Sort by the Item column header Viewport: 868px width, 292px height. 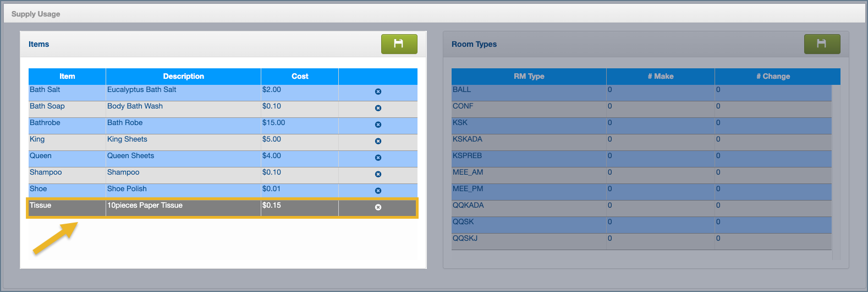pyautogui.click(x=67, y=77)
